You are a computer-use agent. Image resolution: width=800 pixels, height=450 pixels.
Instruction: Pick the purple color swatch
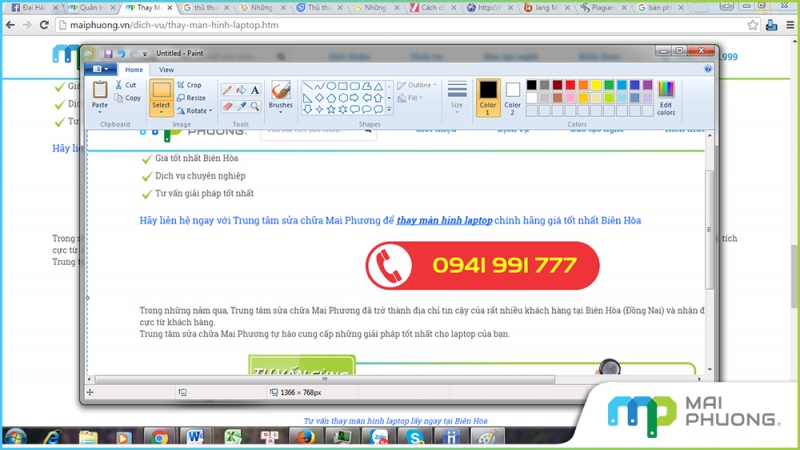tap(647, 85)
